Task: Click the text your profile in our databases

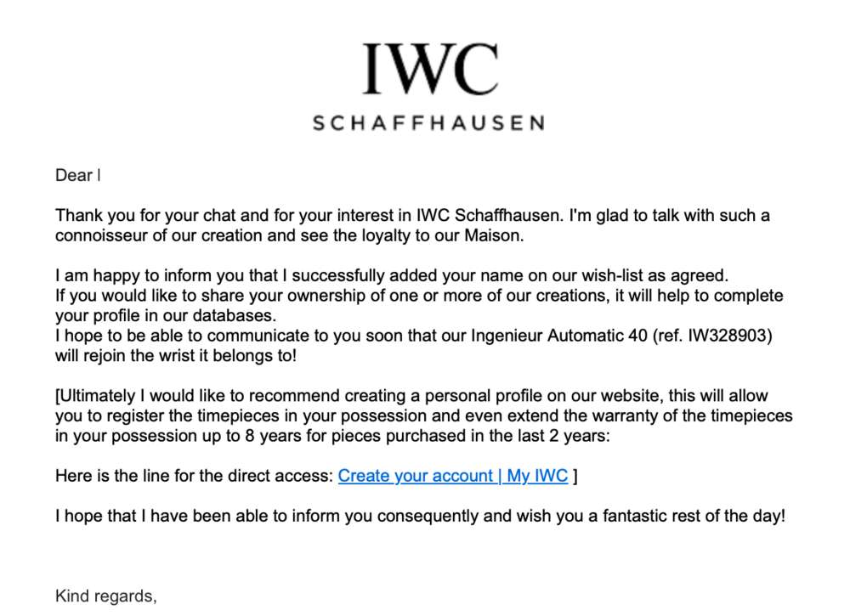Action: [x=167, y=316]
